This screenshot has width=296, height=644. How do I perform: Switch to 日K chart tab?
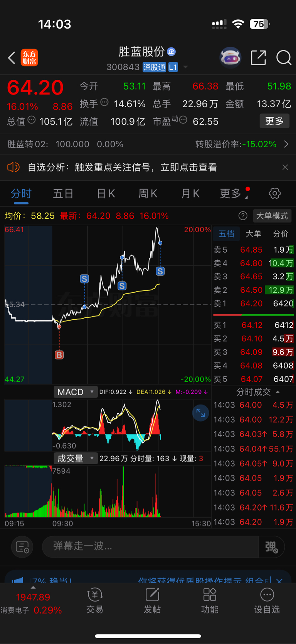pos(106,194)
